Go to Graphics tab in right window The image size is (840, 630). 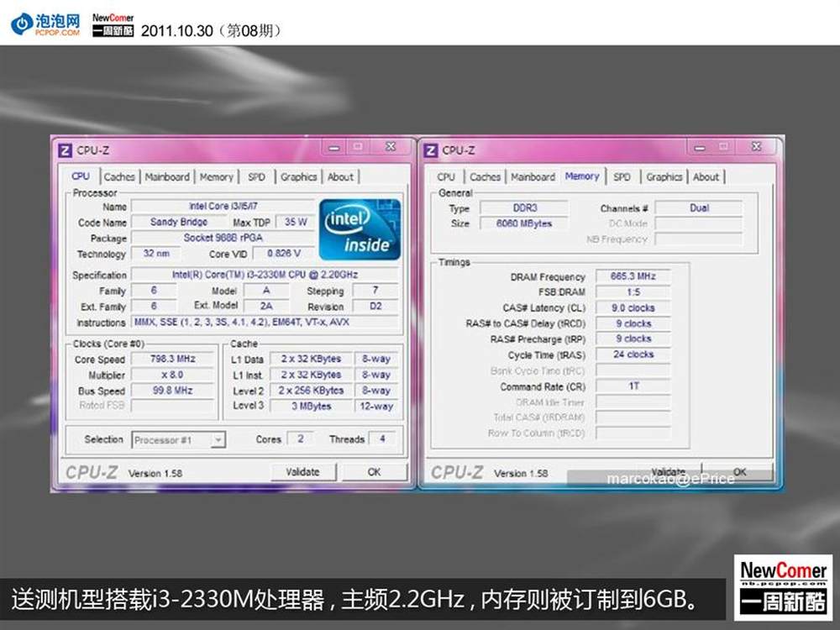tap(664, 176)
